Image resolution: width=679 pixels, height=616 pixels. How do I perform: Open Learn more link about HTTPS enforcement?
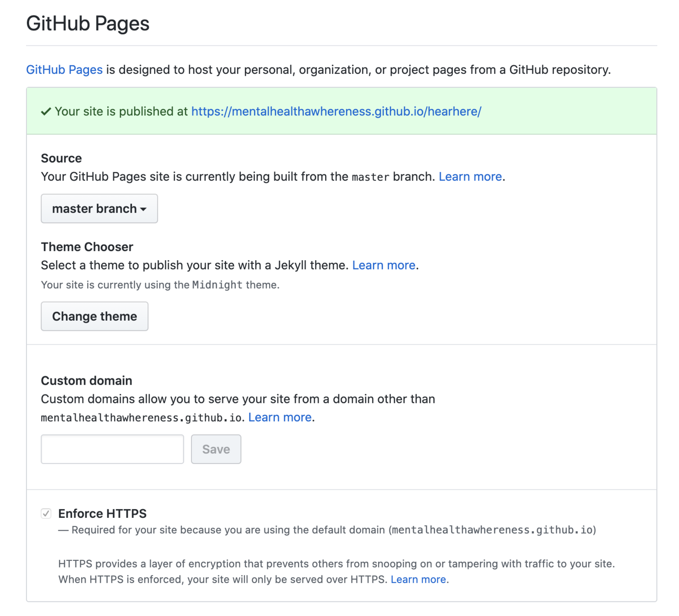coord(418,579)
